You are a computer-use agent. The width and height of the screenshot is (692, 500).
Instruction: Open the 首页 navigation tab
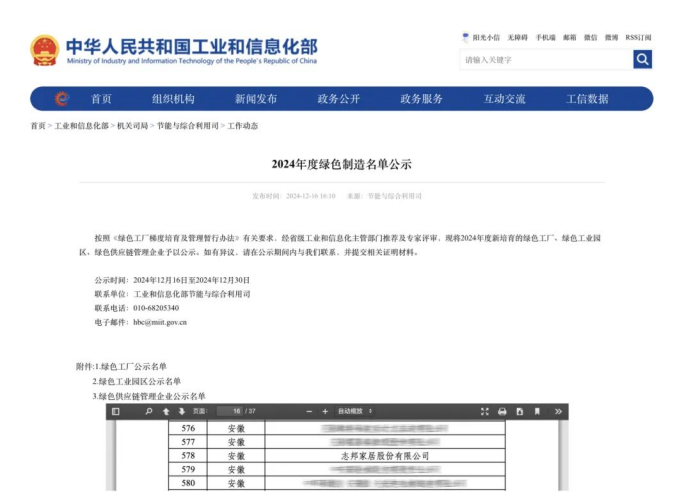(x=101, y=99)
